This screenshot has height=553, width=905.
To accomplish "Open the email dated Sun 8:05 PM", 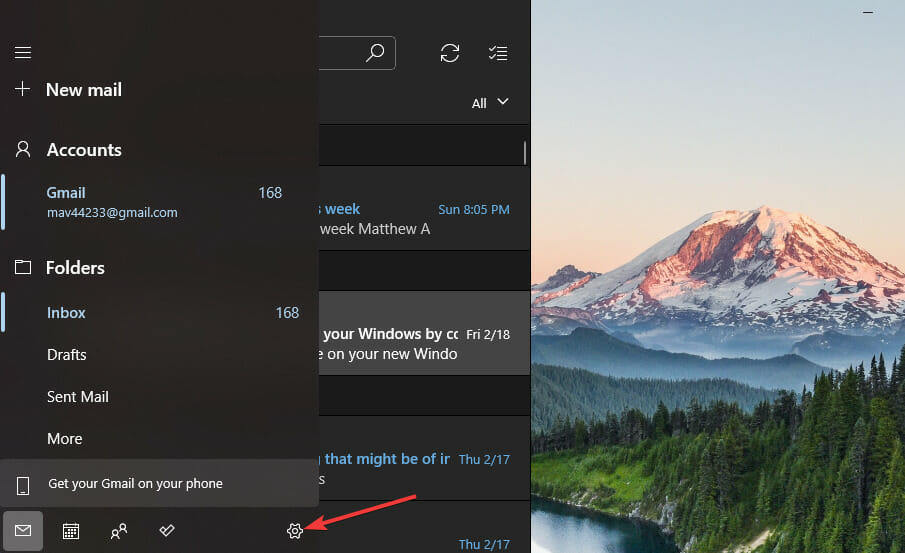I will [424, 208].
